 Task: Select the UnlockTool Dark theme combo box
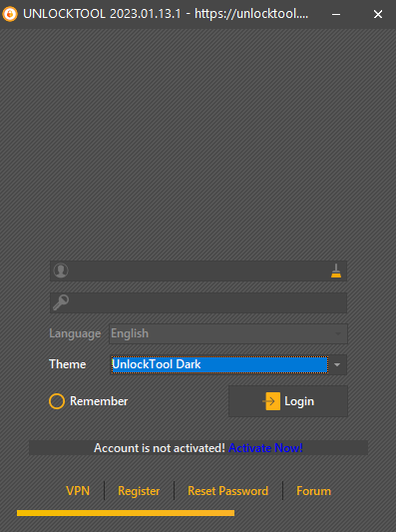228,364
